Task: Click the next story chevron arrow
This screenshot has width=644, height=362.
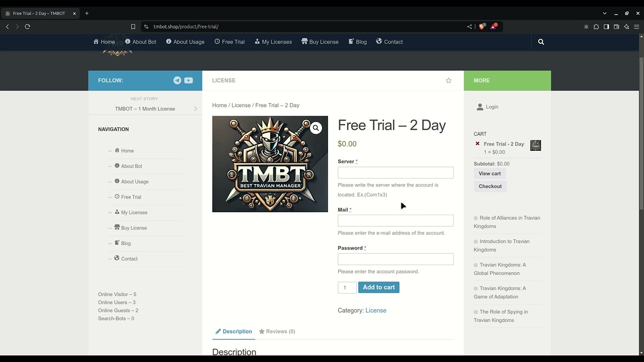Action: point(196,109)
